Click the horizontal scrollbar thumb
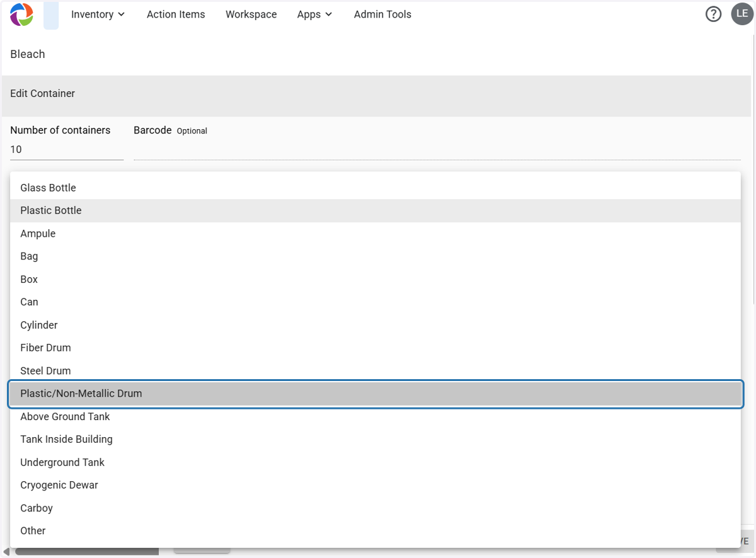This screenshot has width=756, height=558. [87, 552]
